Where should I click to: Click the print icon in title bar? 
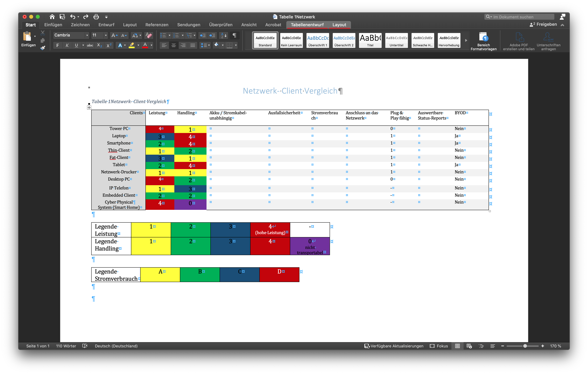[96, 17]
